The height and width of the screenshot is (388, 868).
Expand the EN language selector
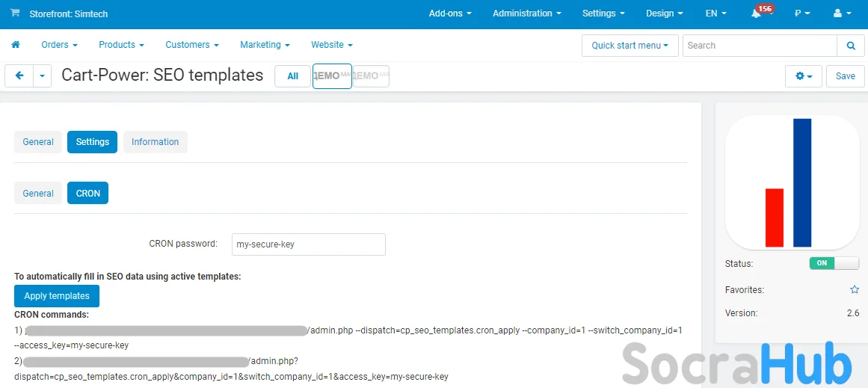pyautogui.click(x=715, y=13)
